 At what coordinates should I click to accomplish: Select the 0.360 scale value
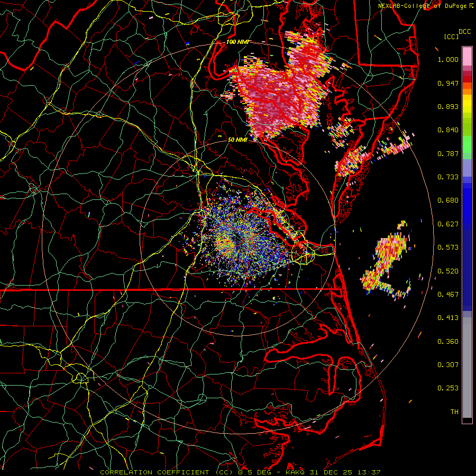[x=448, y=342]
